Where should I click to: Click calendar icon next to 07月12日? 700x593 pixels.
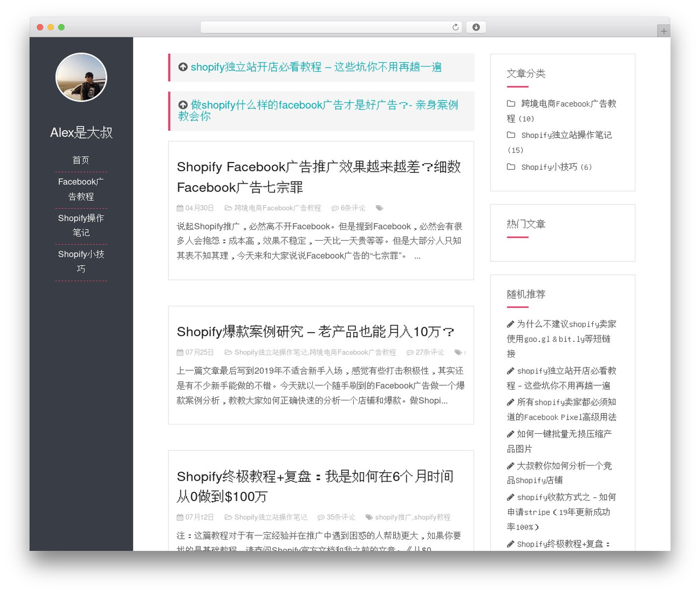coord(180,517)
